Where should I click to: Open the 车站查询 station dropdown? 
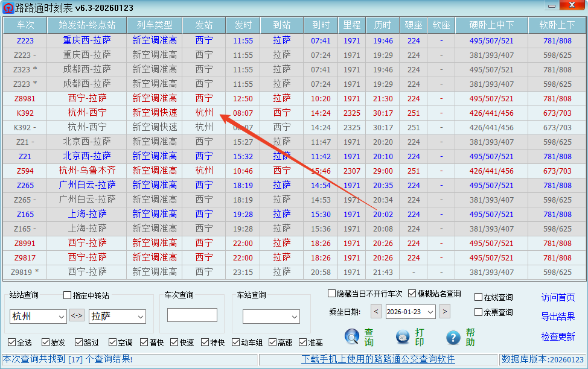pos(295,317)
